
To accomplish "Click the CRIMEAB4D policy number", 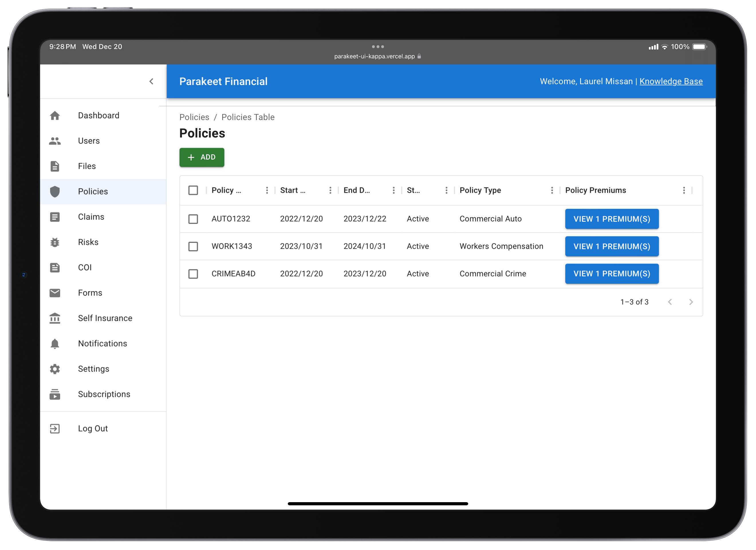I will (x=233, y=274).
